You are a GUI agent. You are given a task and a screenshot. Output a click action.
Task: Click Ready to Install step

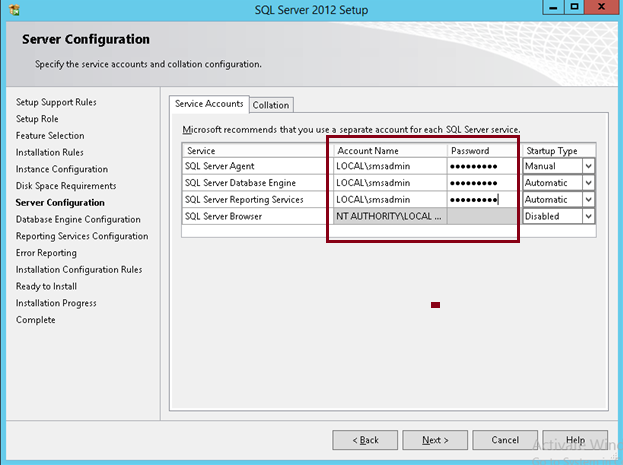coord(46,286)
